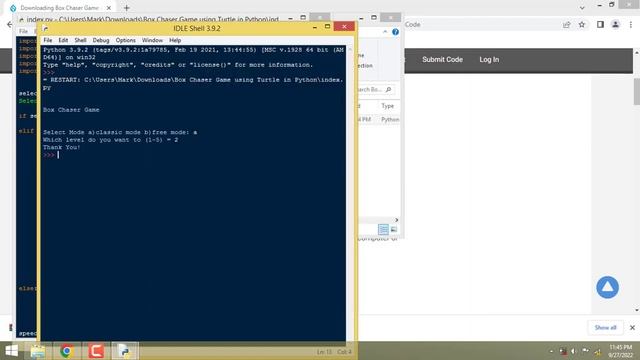This screenshot has width=640, height=360.
Task: Open File Explorer from taskbar
Action: 38,351
